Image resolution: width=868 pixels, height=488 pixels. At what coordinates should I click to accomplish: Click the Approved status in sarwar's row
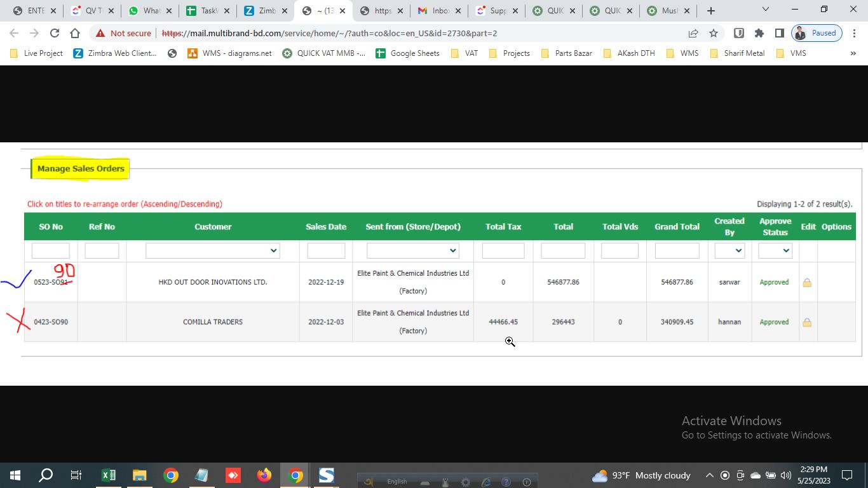(774, 282)
